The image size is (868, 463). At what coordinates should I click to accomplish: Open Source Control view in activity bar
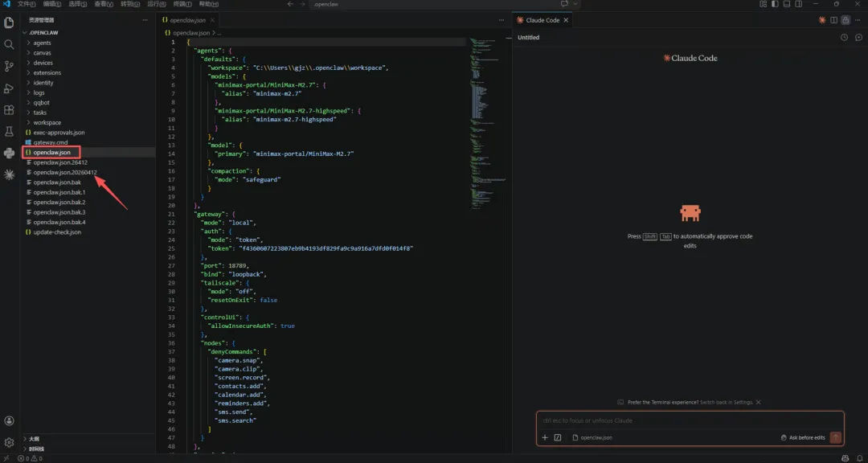pyautogui.click(x=9, y=67)
